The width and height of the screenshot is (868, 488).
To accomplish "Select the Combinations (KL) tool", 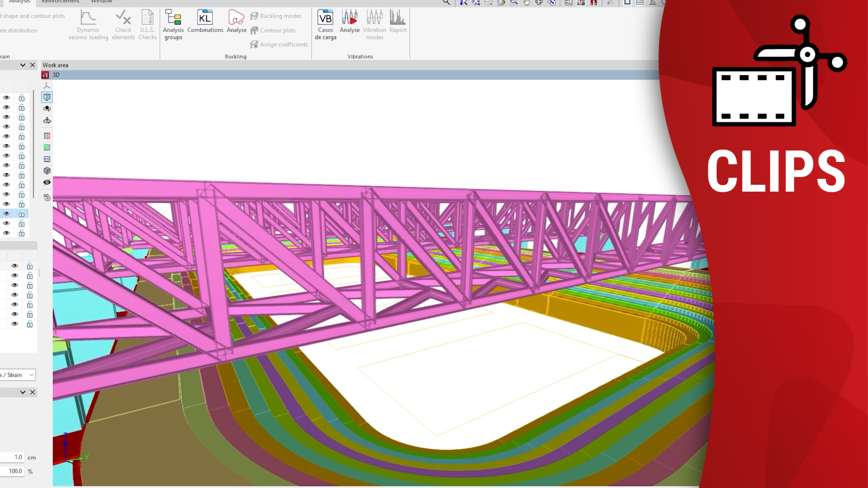I will pos(205,20).
